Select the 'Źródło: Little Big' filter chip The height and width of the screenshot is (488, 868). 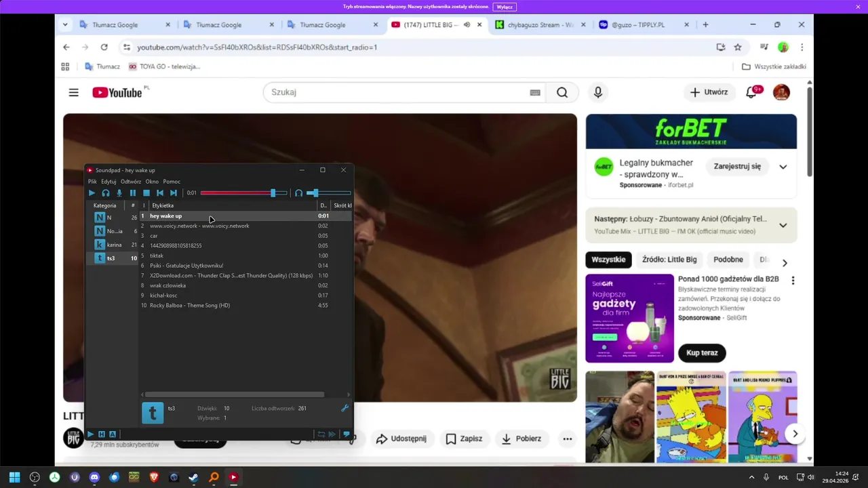(x=669, y=260)
